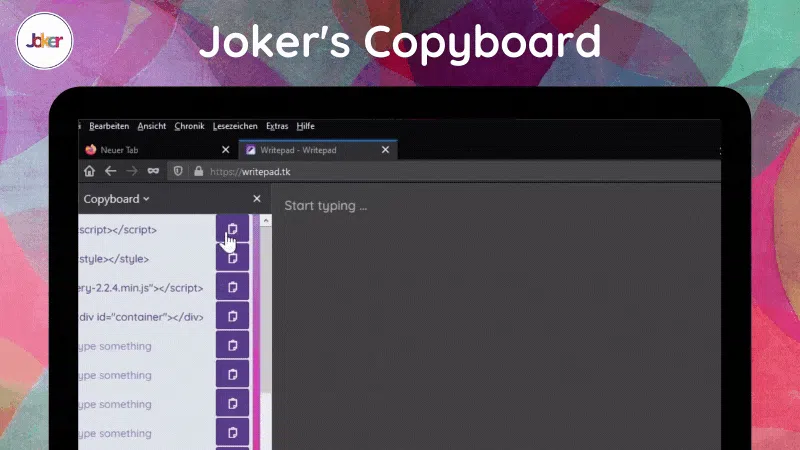The width and height of the screenshot is (800, 450).
Task: Click copy icon beside second empty row
Action: (232, 374)
